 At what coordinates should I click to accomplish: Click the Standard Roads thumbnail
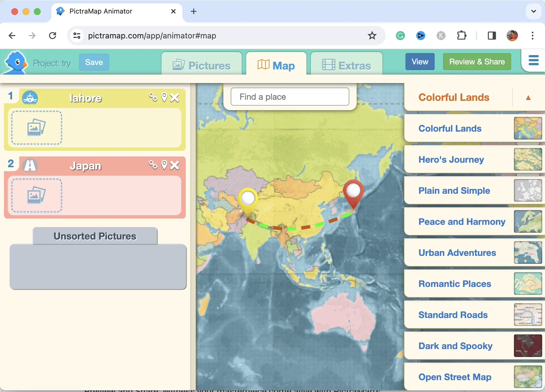click(x=528, y=315)
